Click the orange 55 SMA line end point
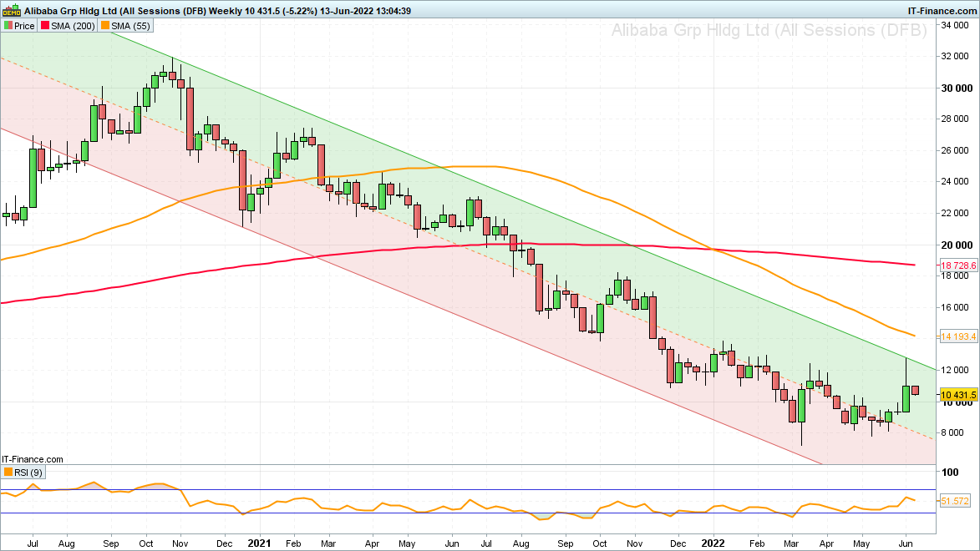 [914, 336]
